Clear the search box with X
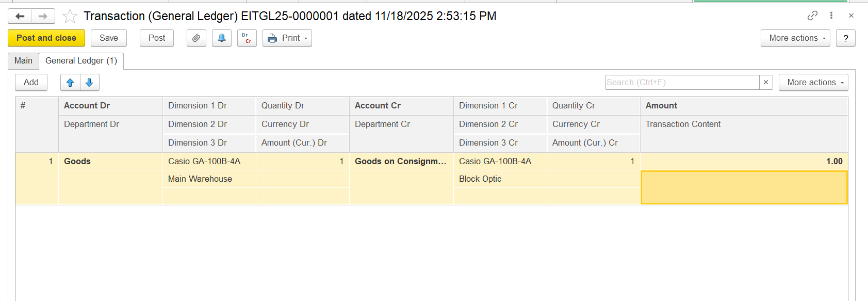The image size is (868, 301). click(x=766, y=83)
